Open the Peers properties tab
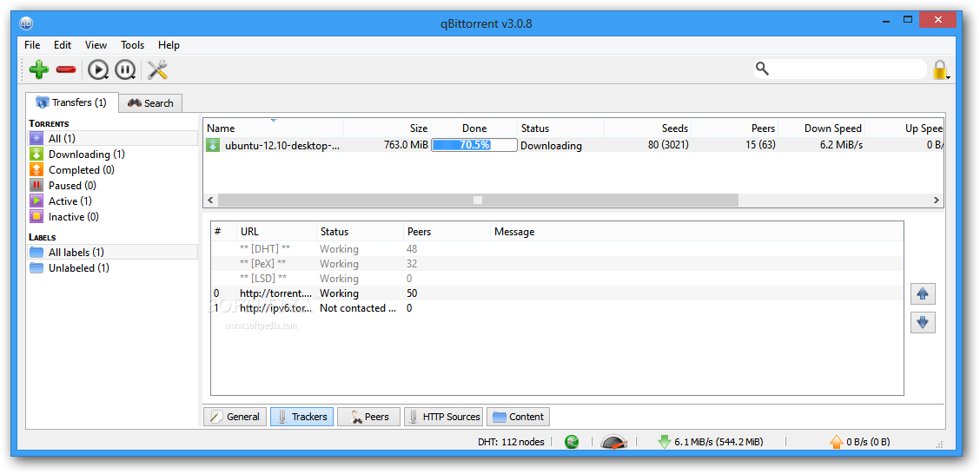Screen dimensions: 980x474 point(368,417)
